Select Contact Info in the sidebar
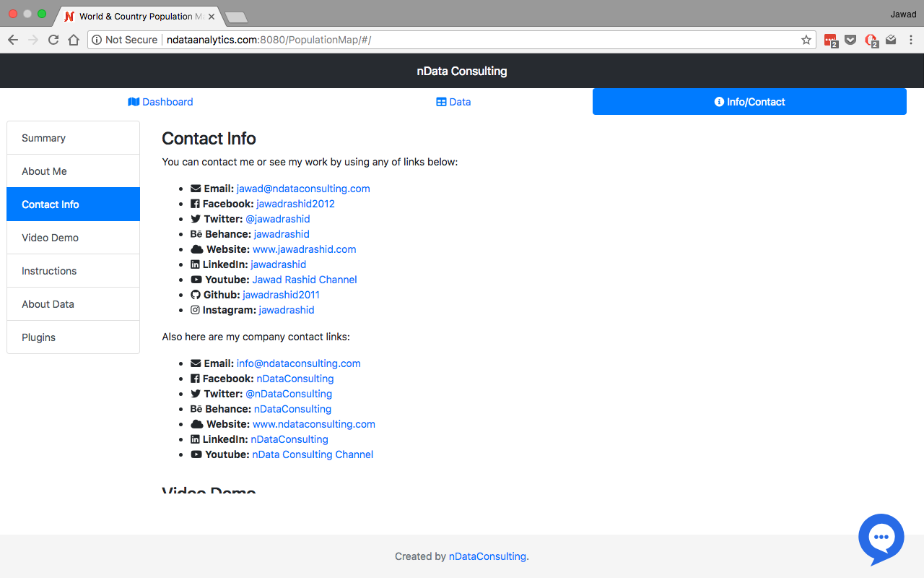 (73, 204)
